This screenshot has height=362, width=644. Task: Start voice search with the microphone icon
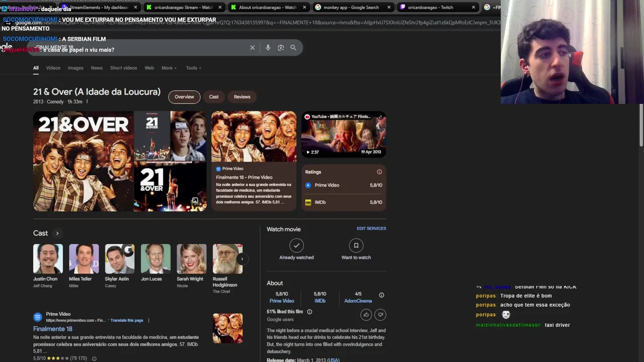coord(268,47)
